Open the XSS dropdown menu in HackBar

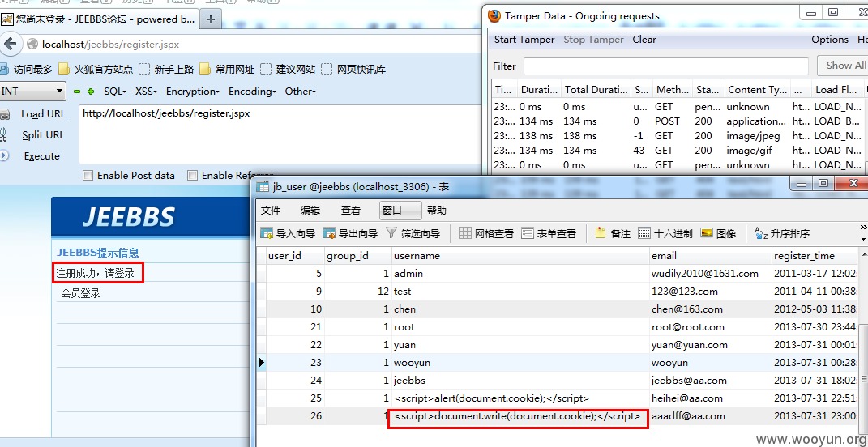[146, 92]
